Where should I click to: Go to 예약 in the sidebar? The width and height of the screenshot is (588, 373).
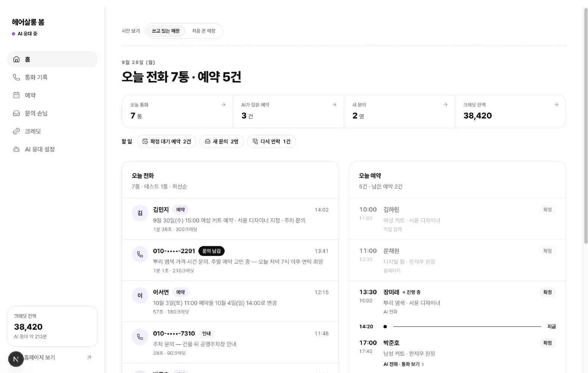click(53, 95)
